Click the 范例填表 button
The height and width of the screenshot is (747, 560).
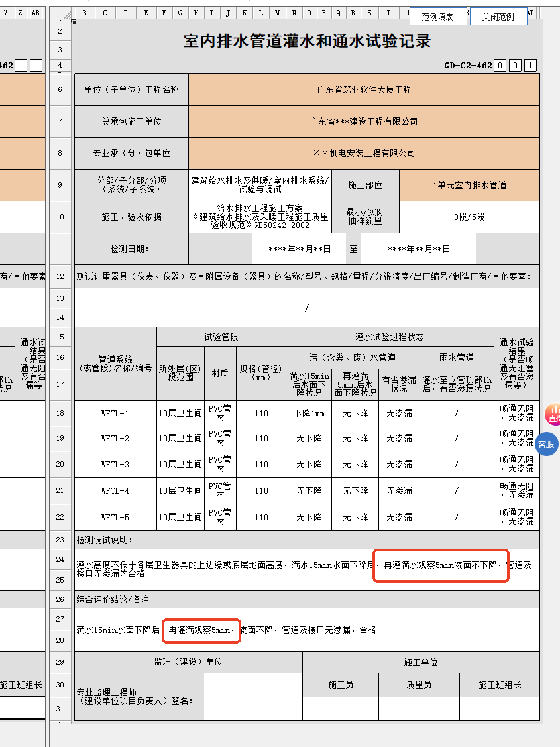[x=437, y=17]
